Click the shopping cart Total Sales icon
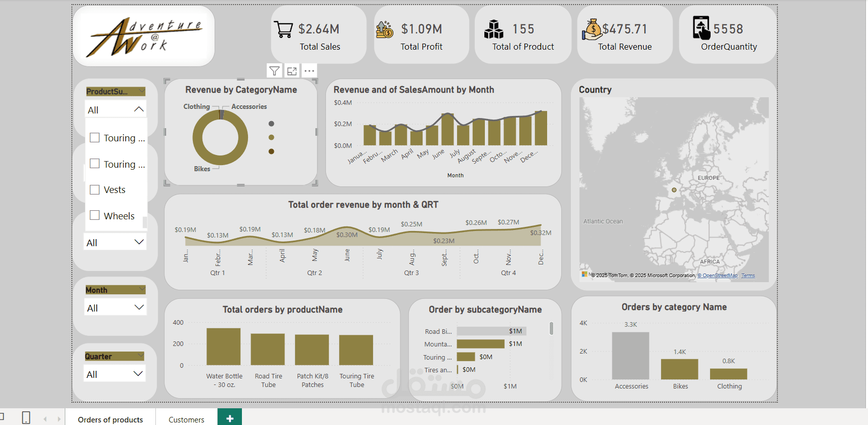This screenshot has width=868, height=425. pos(283,29)
